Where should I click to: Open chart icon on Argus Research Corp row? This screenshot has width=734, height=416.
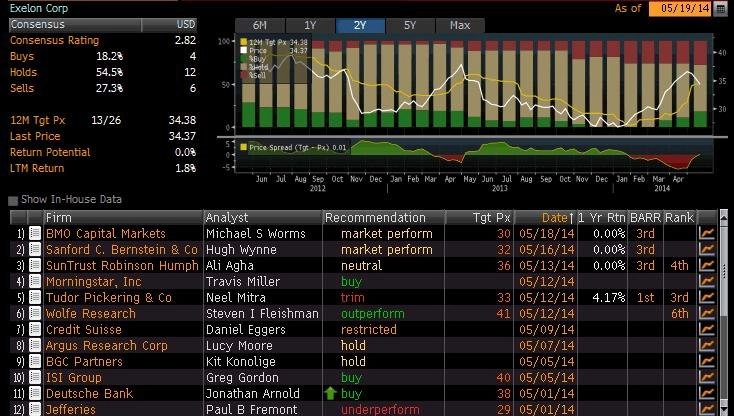click(707, 345)
